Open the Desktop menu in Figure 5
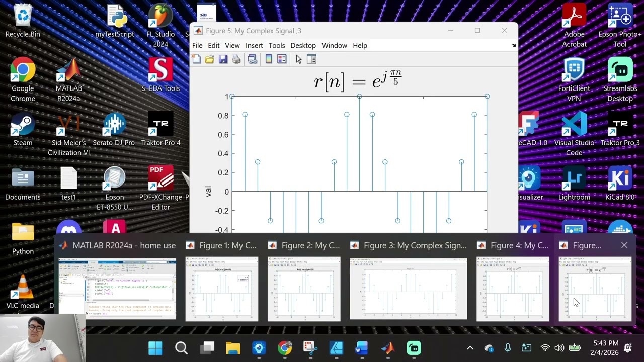644x362 pixels. click(303, 45)
